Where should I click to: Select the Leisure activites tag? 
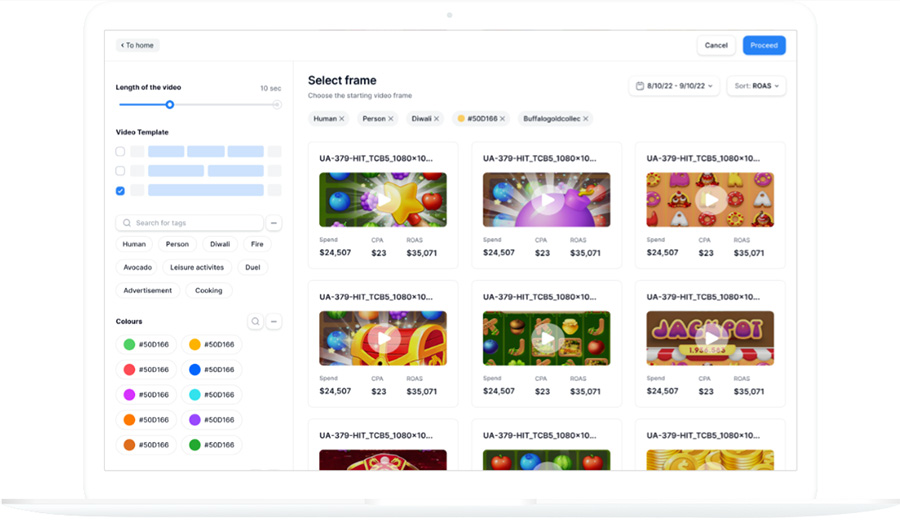[197, 268]
